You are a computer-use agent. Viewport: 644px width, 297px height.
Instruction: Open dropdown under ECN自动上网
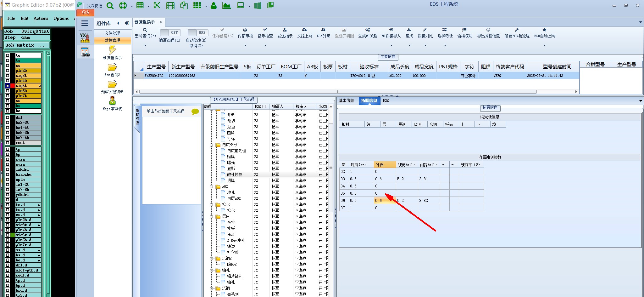click(545, 46)
